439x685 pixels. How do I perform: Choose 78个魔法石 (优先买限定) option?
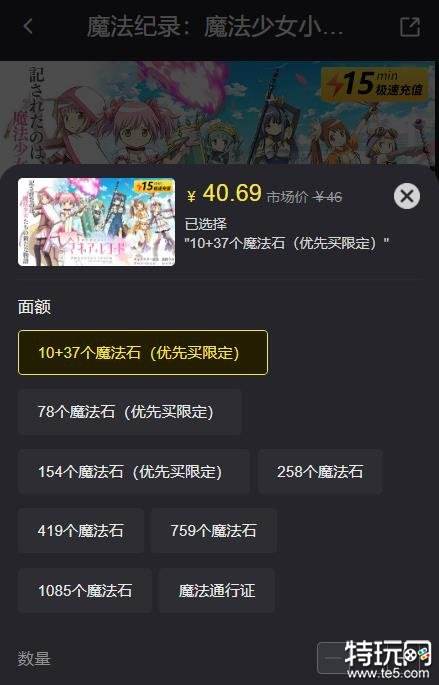130,412
